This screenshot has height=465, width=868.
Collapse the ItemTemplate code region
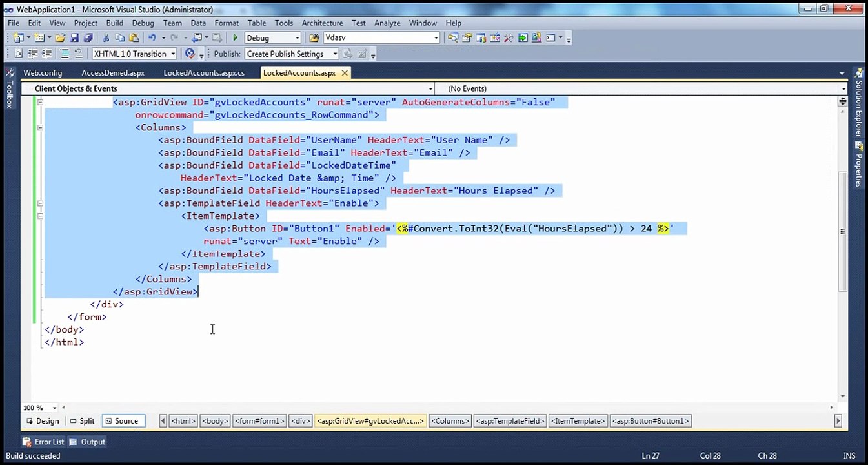(x=40, y=216)
